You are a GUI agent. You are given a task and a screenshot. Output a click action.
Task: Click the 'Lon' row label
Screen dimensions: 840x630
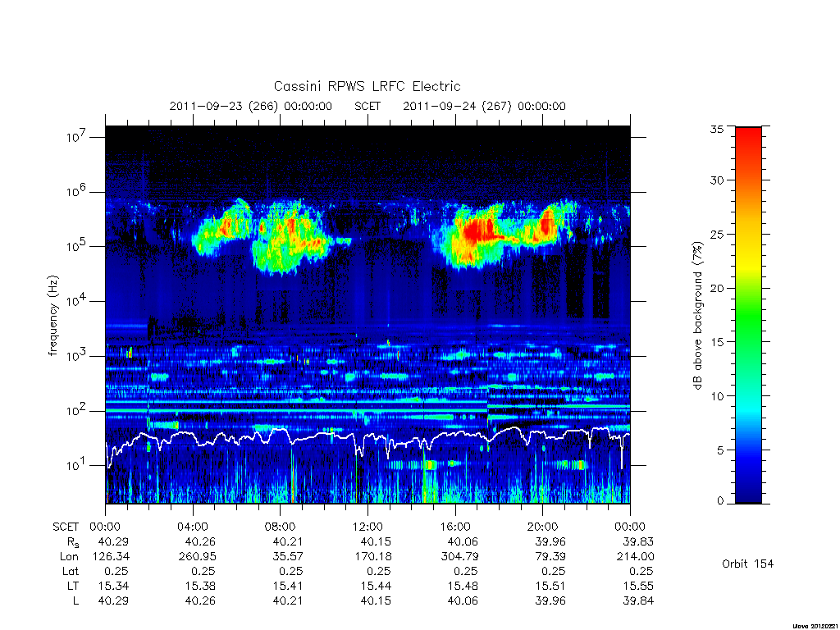click(x=69, y=557)
